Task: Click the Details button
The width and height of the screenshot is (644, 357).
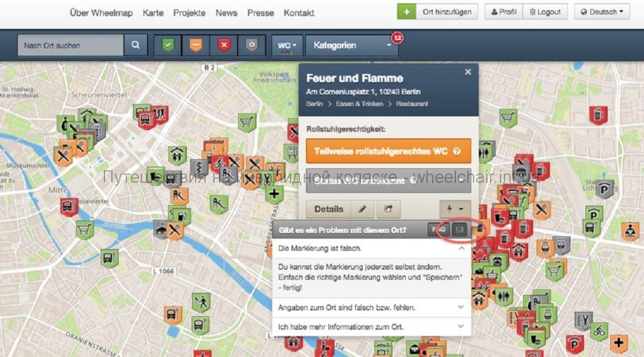Action: point(328,209)
